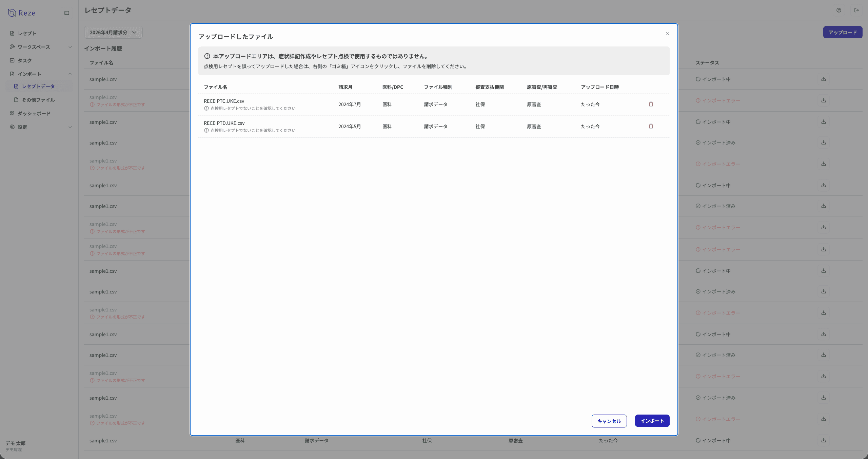Image resolution: width=868 pixels, height=459 pixels.
Task: Click the インポート button in dialog
Action: point(652,421)
